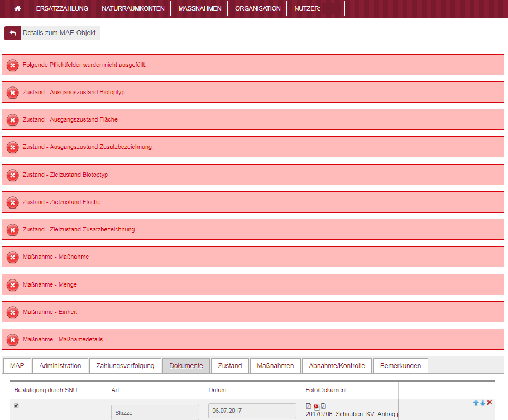Open the 20170706_Schreiben_KV_Antrag document link
508x420 pixels.
tap(351, 414)
